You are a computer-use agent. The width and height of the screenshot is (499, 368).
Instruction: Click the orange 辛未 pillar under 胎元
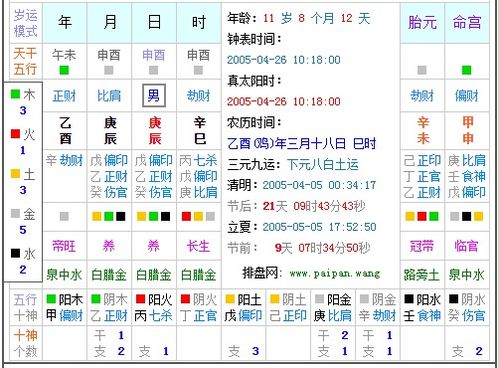point(423,130)
